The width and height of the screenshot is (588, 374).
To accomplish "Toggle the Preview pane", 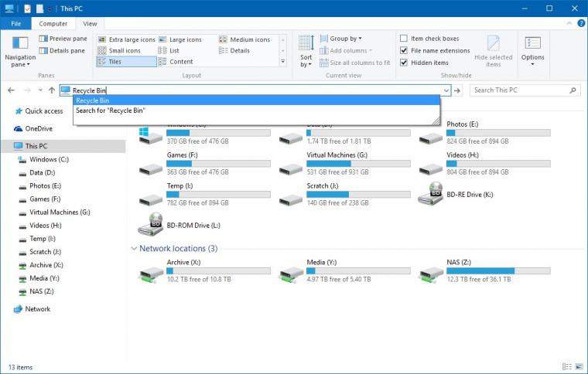I will coord(63,39).
